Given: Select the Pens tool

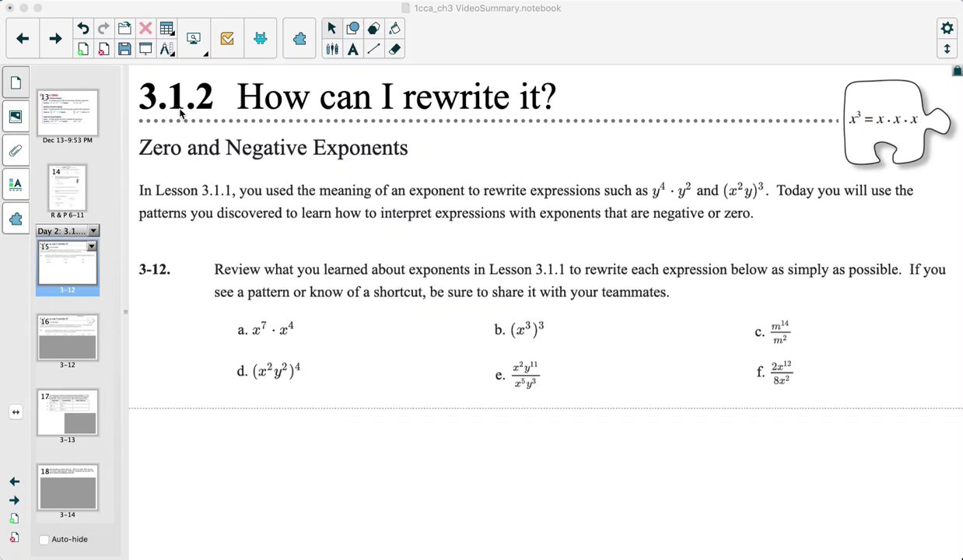Looking at the screenshot, I should [x=331, y=49].
